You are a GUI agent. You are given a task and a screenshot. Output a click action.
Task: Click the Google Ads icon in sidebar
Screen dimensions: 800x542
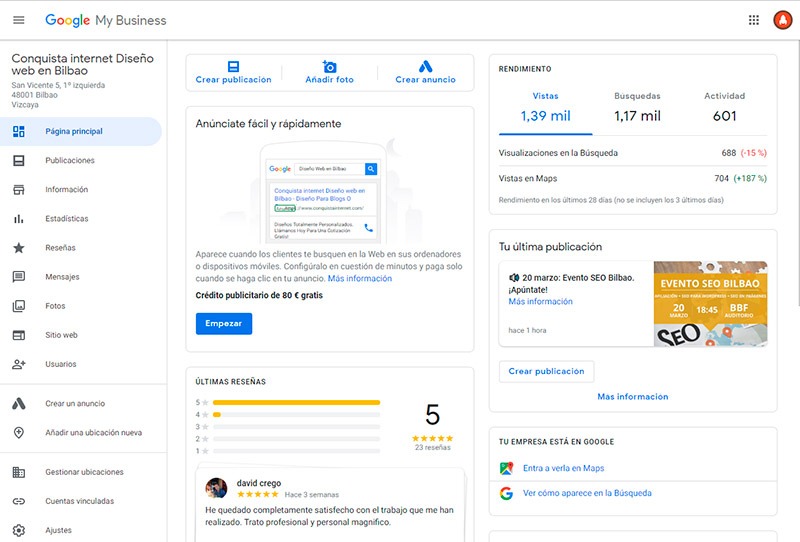click(19, 404)
